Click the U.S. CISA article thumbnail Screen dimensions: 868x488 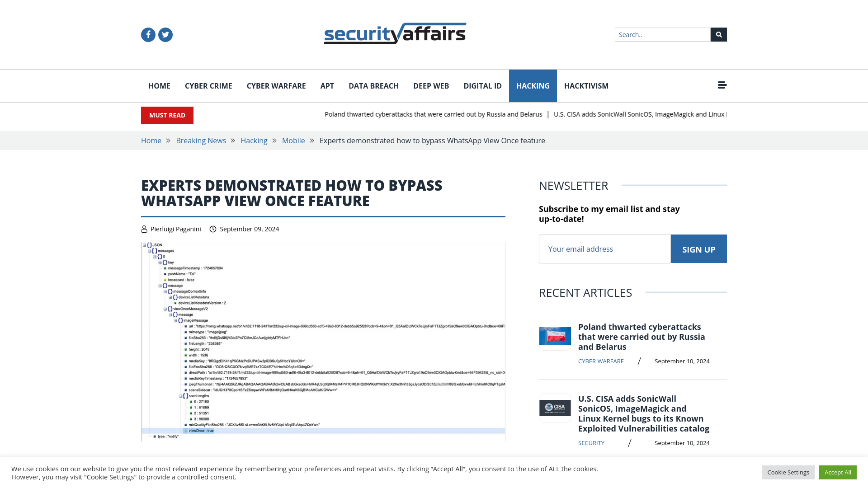(x=554, y=408)
